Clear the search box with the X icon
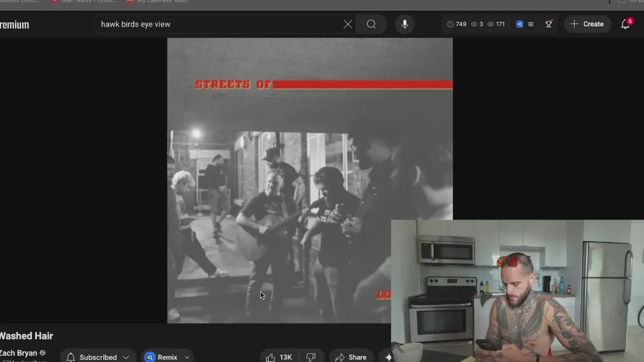 [x=348, y=24]
